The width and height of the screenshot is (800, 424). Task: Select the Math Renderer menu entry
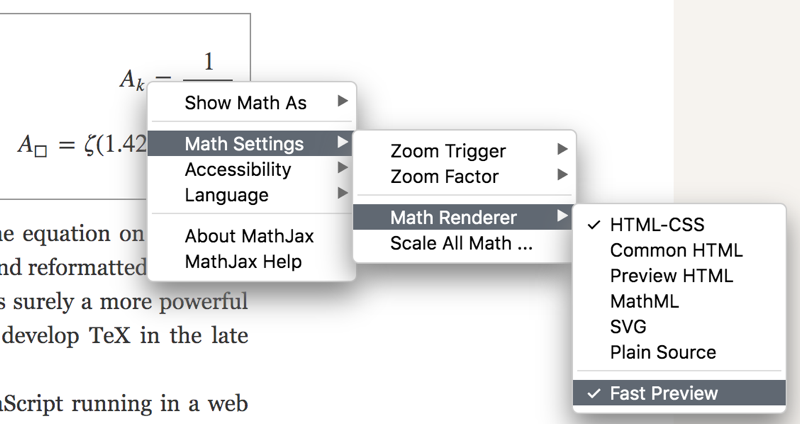pos(454,217)
